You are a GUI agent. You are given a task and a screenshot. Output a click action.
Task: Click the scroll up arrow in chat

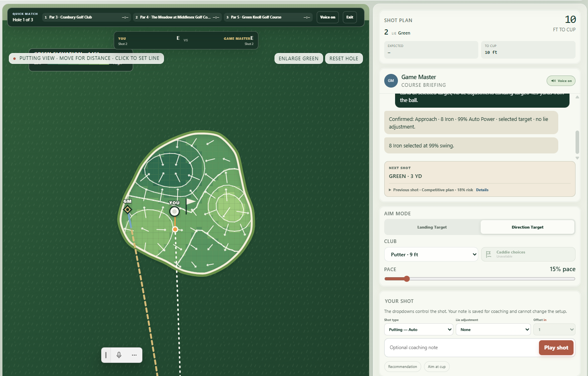tap(578, 97)
